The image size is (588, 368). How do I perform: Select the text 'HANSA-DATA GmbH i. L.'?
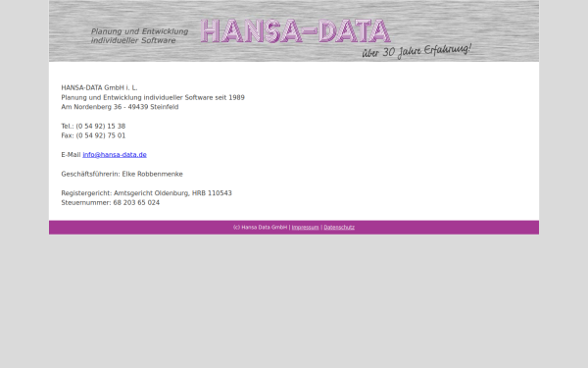click(99, 88)
